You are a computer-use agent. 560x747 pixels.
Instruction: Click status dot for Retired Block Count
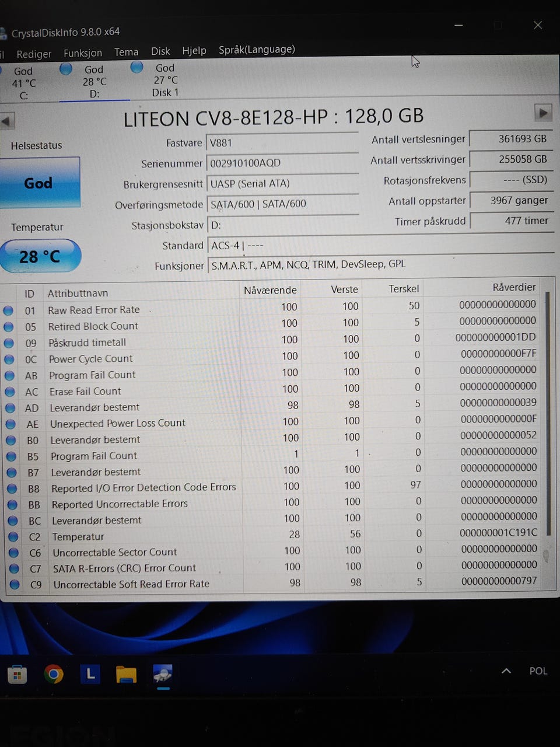(x=8, y=327)
